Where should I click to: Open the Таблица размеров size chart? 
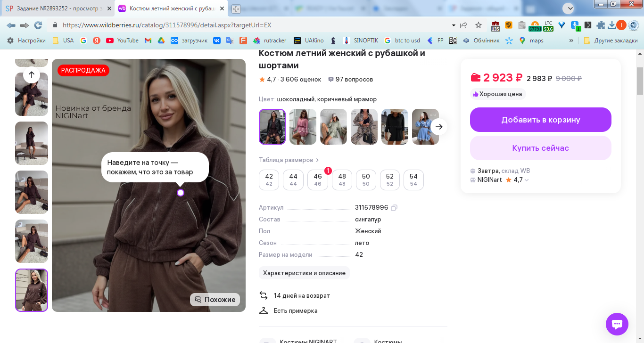coord(289,160)
